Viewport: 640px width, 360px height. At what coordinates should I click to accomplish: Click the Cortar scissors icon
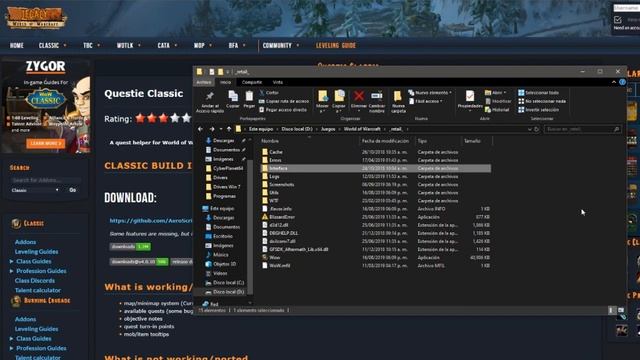click(262, 93)
